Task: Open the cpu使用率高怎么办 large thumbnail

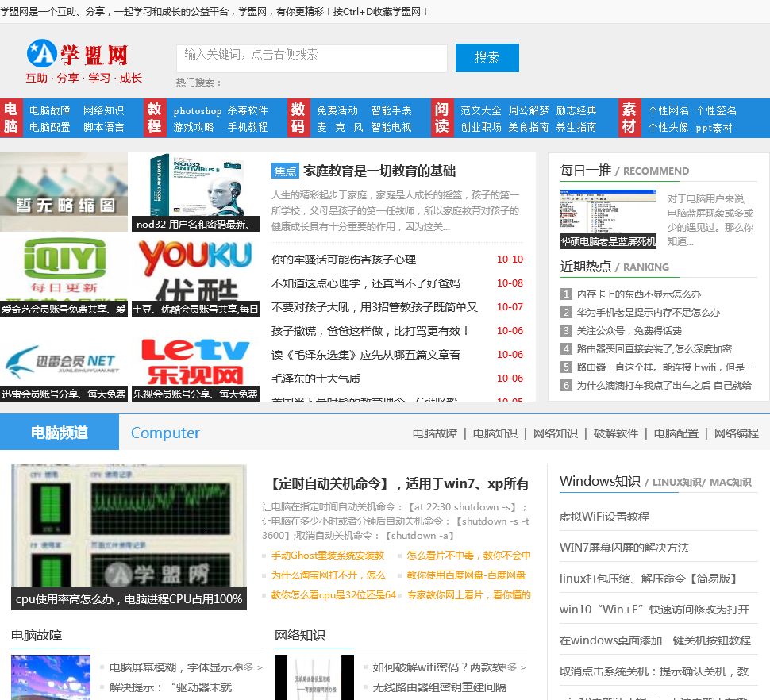Action: pos(129,537)
